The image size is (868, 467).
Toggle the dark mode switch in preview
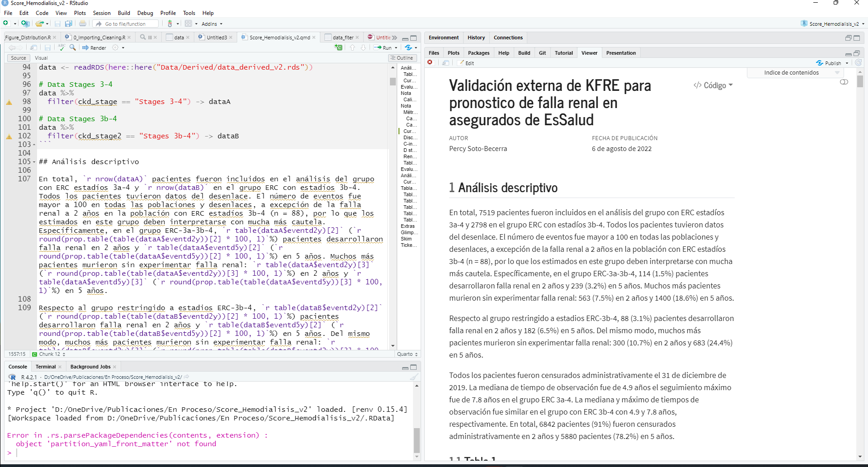pos(844,82)
